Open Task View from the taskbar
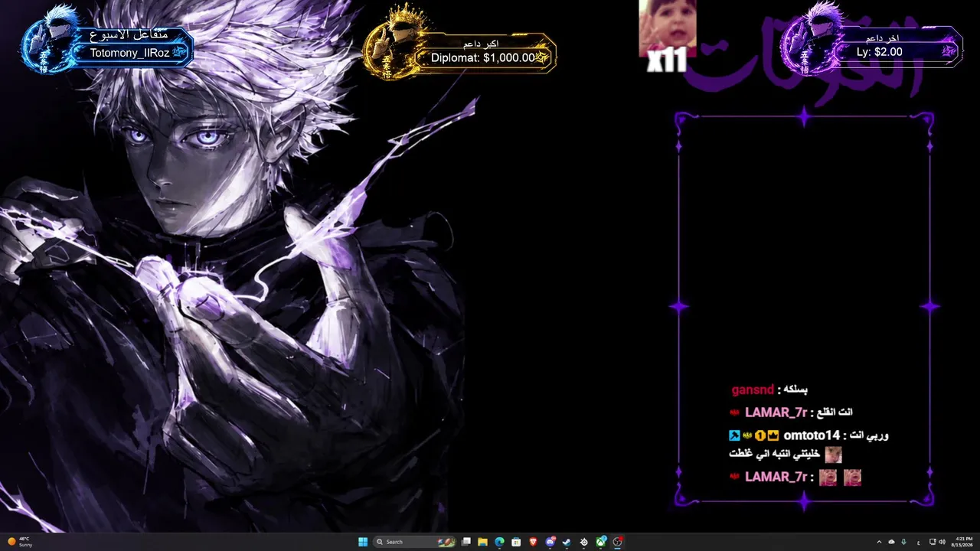This screenshot has height=551, width=980. 465,542
